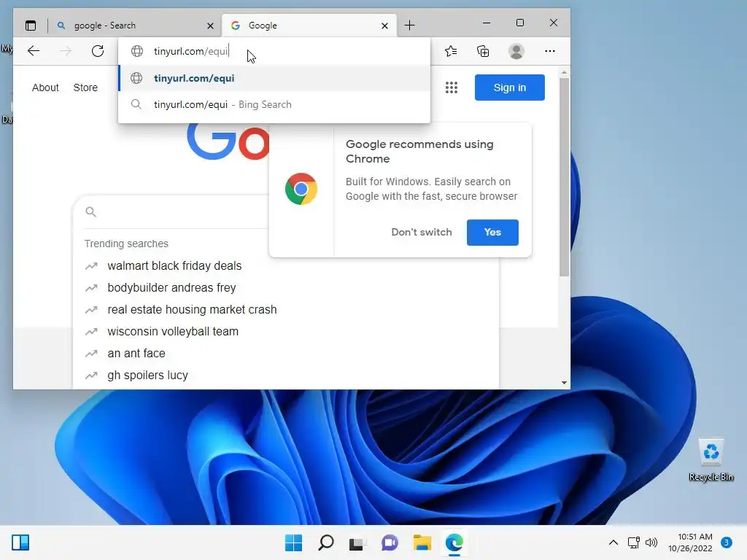The height and width of the screenshot is (560, 747).
Task: Click the scrollbar up arrow
Action: (x=564, y=73)
